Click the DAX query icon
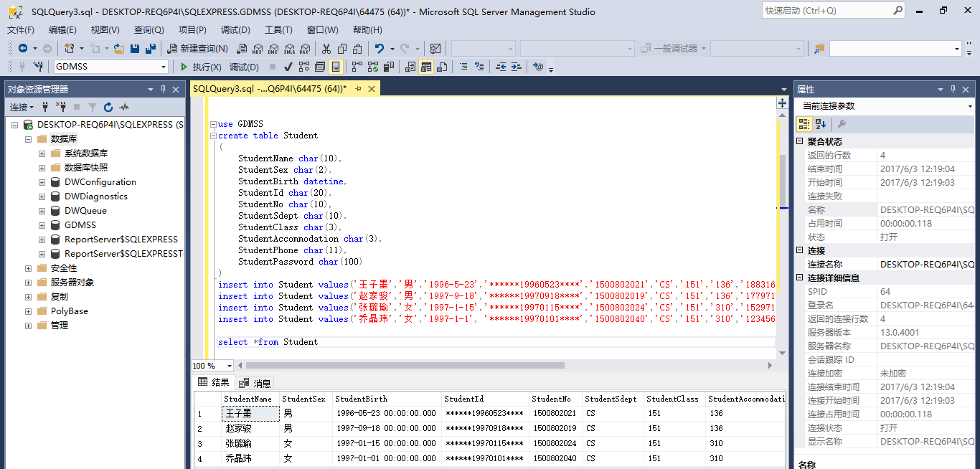The width and height of the screenshot is (980, 469). (x=304, y=48)
